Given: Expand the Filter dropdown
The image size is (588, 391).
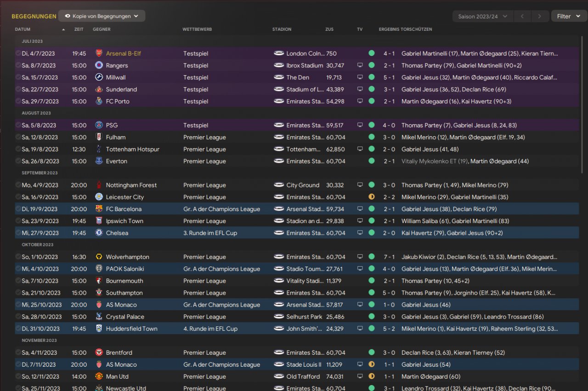Looking at the screenshot, I should (x=568, y=17).
